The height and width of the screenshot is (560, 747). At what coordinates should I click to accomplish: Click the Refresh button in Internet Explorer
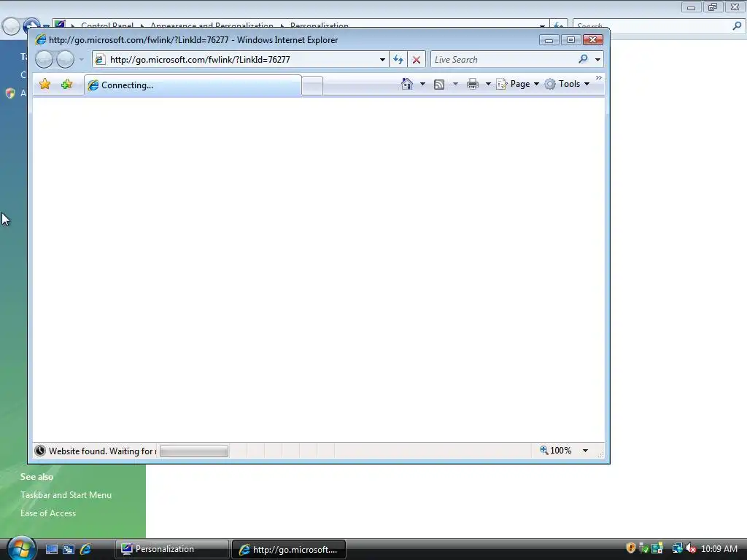(398, 60)
